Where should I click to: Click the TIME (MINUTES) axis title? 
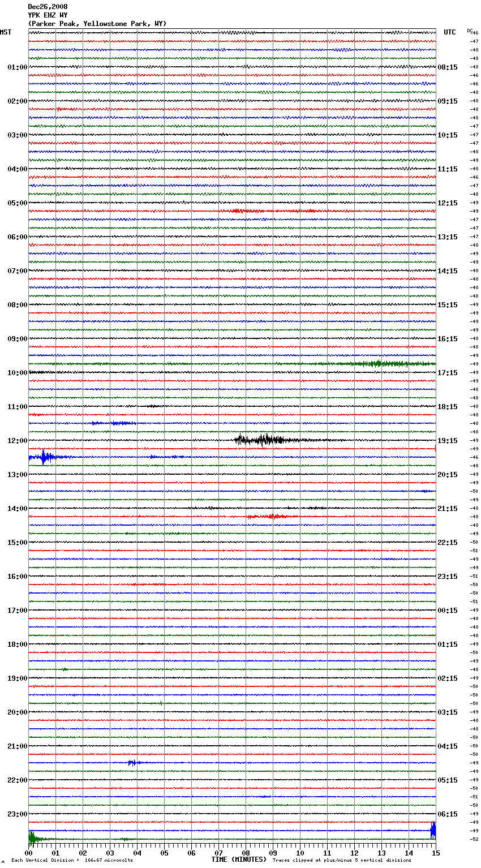point(239,860)
